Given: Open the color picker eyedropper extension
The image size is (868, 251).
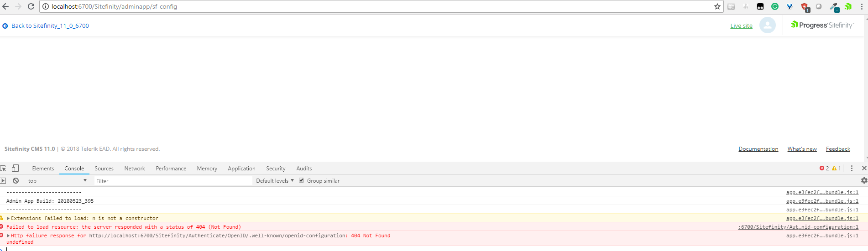Looking at the screenshot, I should [x=834, y=7].
